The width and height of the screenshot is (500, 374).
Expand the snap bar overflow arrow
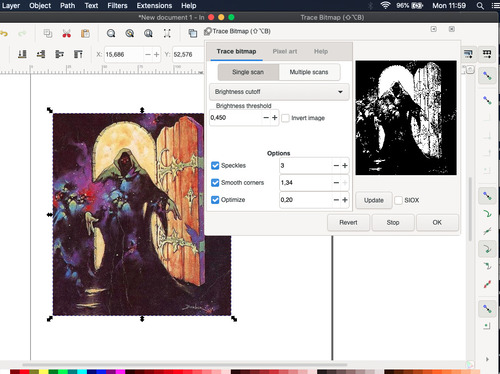[487, 359]
